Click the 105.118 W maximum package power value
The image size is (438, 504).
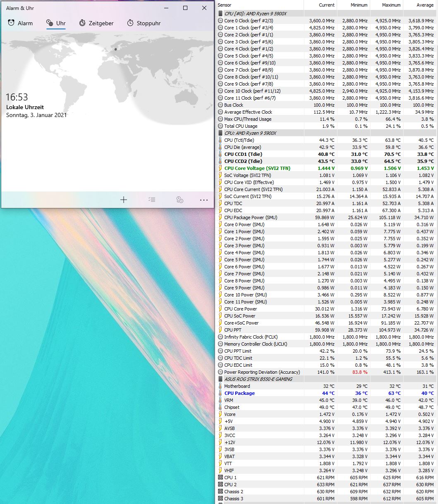[389, 217]
